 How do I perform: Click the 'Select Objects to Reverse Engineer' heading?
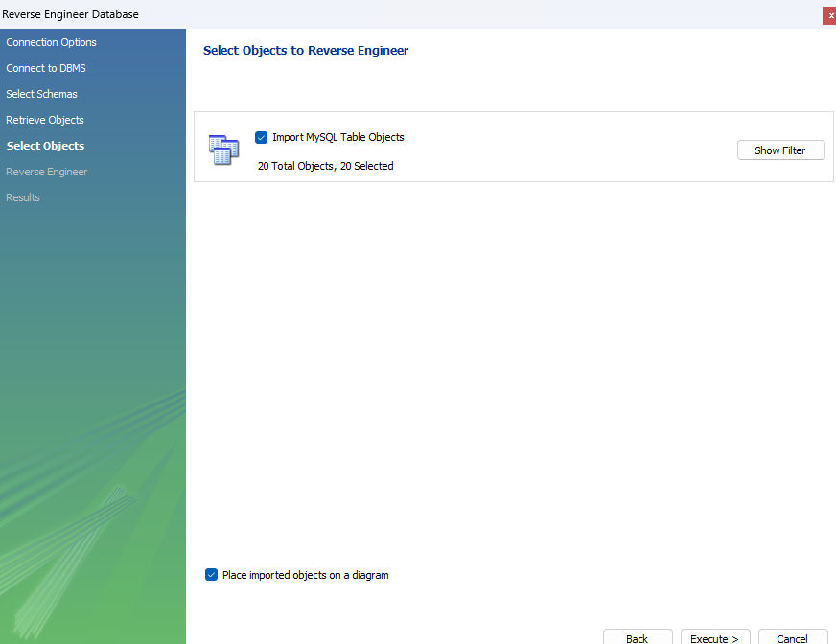point(306,50)
